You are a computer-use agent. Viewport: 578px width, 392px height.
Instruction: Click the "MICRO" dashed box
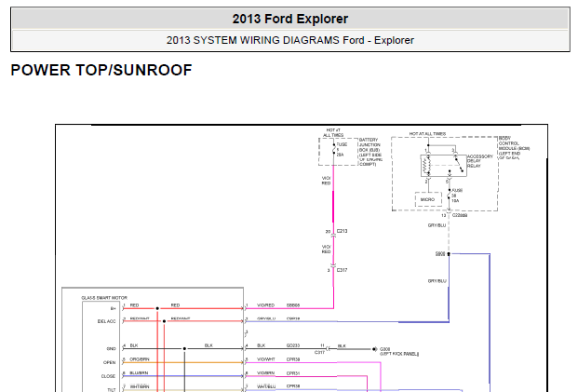tap(428, 199)
